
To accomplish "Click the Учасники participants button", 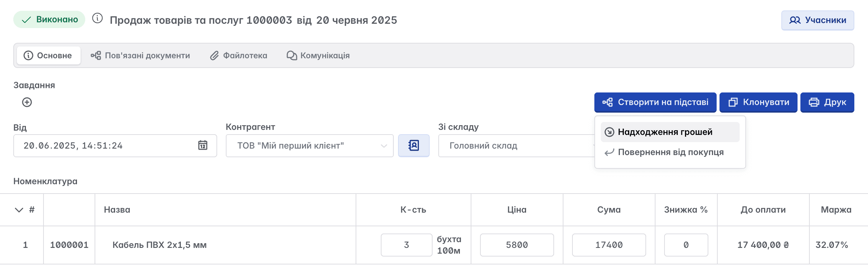I will click(818, 20).
